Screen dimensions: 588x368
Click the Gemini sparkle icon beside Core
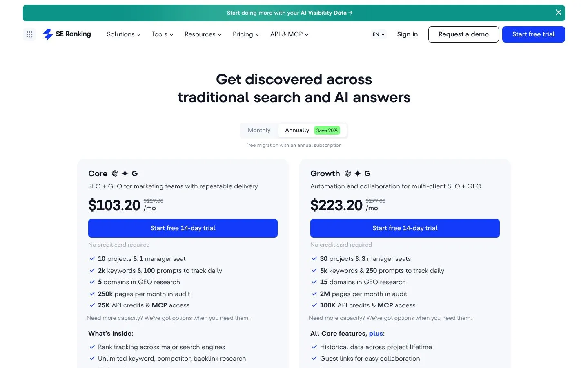[x=125, y=173]
